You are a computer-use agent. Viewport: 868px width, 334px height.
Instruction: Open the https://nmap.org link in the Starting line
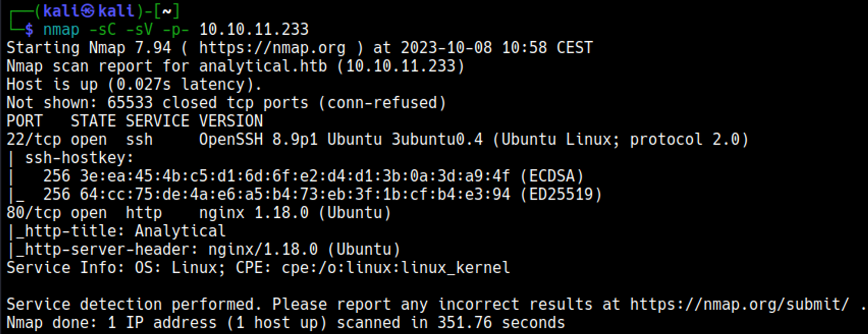[x=272, y=48]
